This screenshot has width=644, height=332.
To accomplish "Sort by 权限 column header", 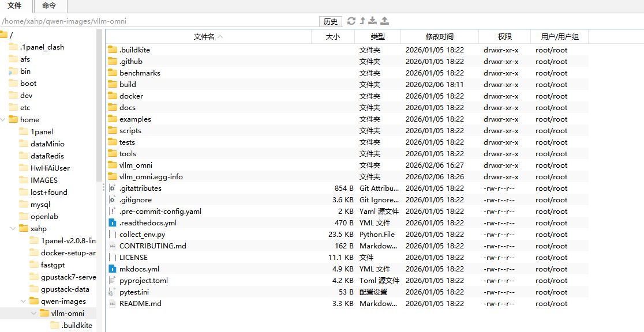I will tap(505, 36).
